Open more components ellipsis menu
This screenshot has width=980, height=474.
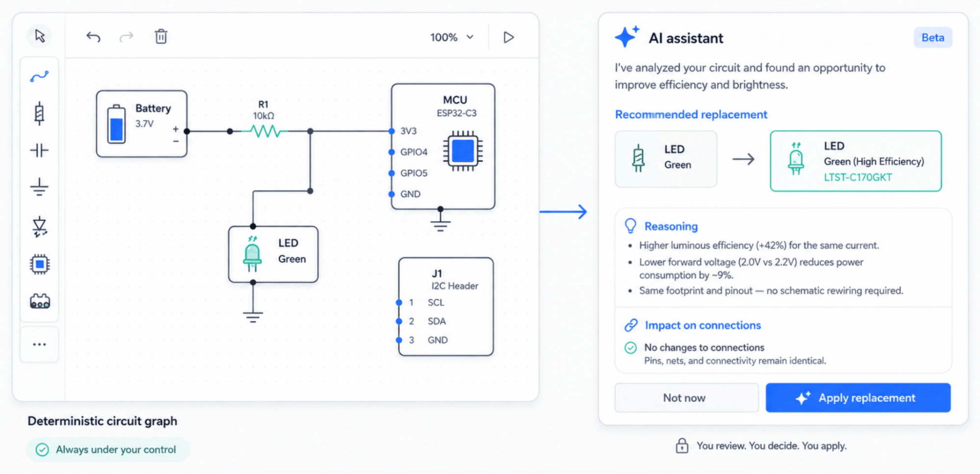coord(39,344)
